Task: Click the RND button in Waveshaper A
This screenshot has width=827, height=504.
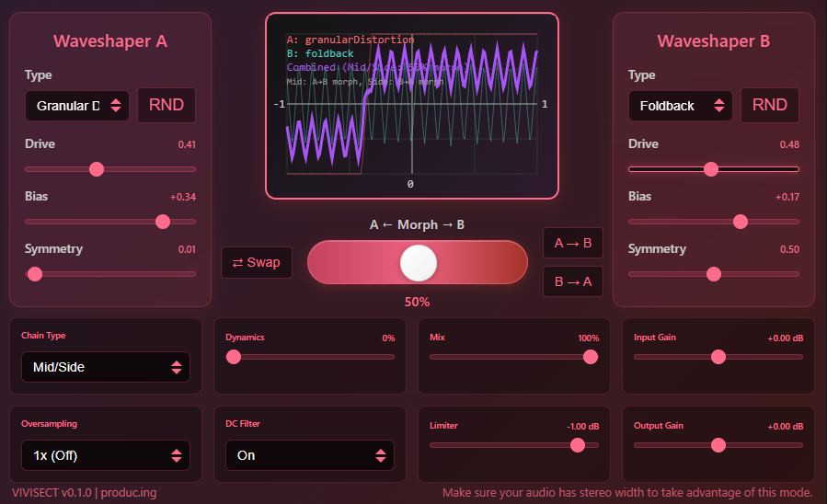Action: point(167,105)
